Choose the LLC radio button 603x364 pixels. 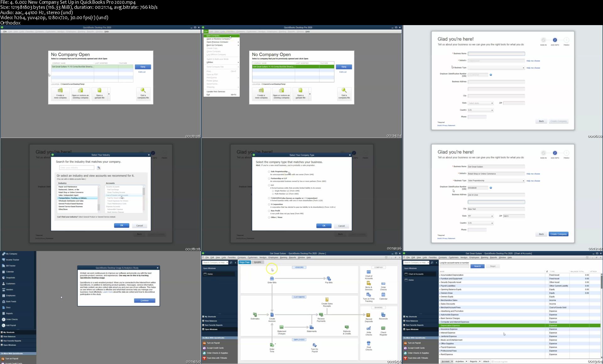click(269, 185)
